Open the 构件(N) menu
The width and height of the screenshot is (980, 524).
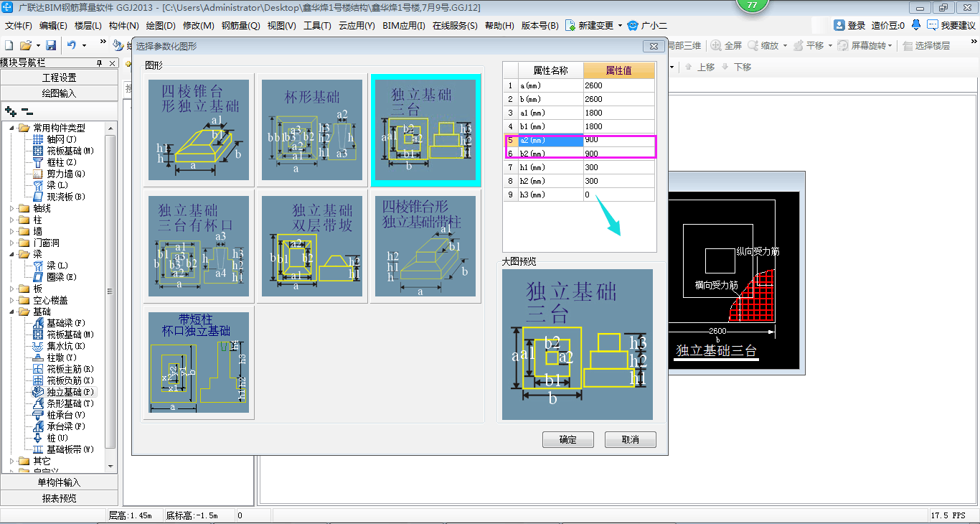(x=124, y=26)
